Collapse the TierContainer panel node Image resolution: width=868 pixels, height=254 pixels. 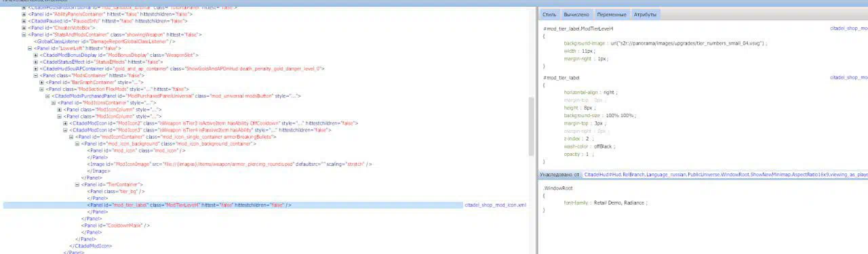pos(77,184)
